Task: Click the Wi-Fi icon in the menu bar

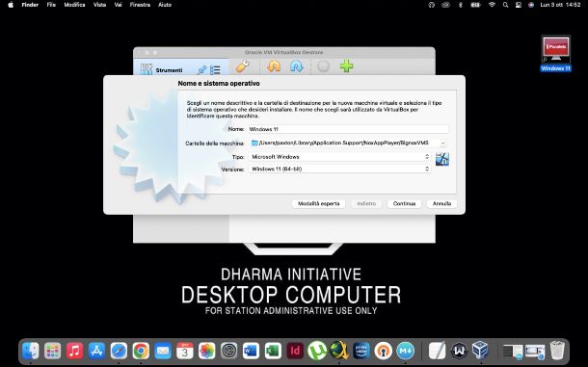Action: pos(492,5)
